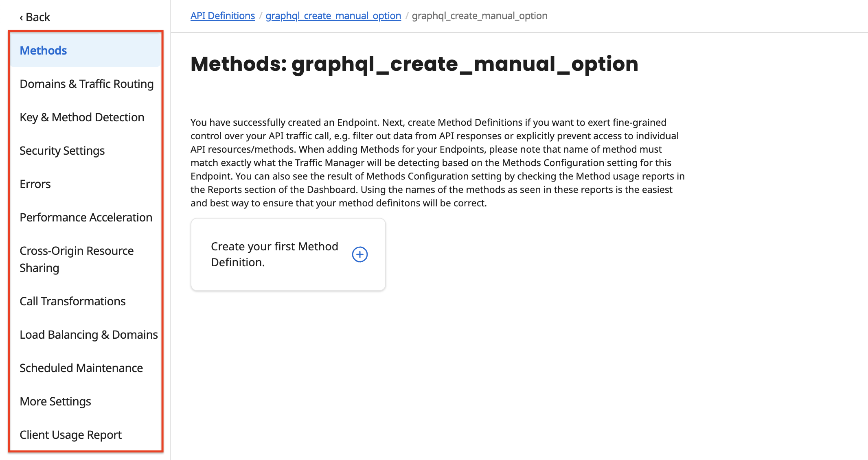Click the Methods page heading
The image size is (868, 460).
pos(414,64)
